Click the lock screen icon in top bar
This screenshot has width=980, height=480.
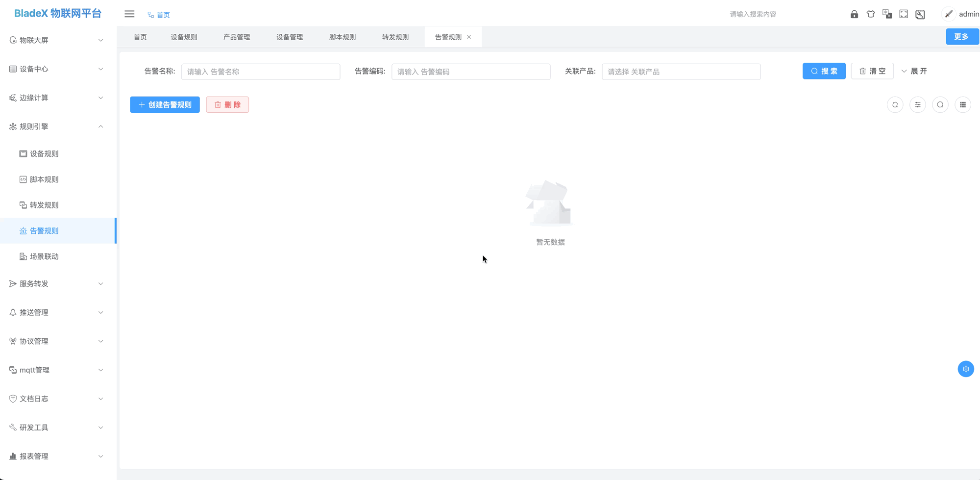pos(854,14)
